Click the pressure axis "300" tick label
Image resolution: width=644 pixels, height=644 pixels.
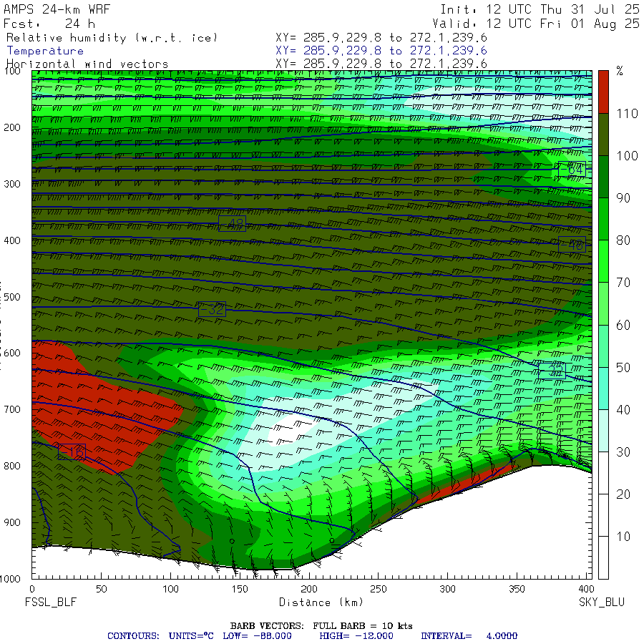[12, 184]
